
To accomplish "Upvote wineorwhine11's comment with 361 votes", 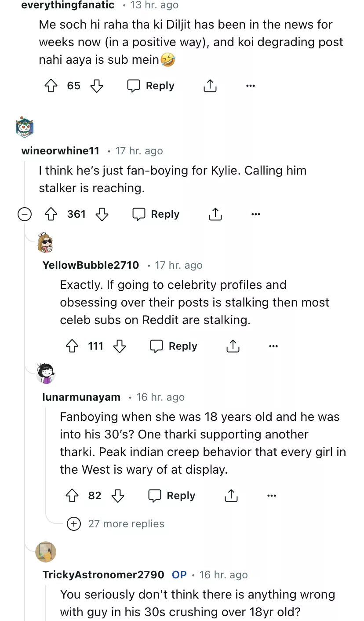I will click(52, 214).
